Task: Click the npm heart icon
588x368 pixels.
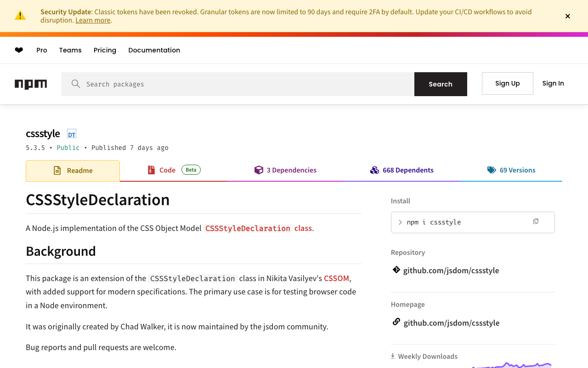Action: (19, 50)
